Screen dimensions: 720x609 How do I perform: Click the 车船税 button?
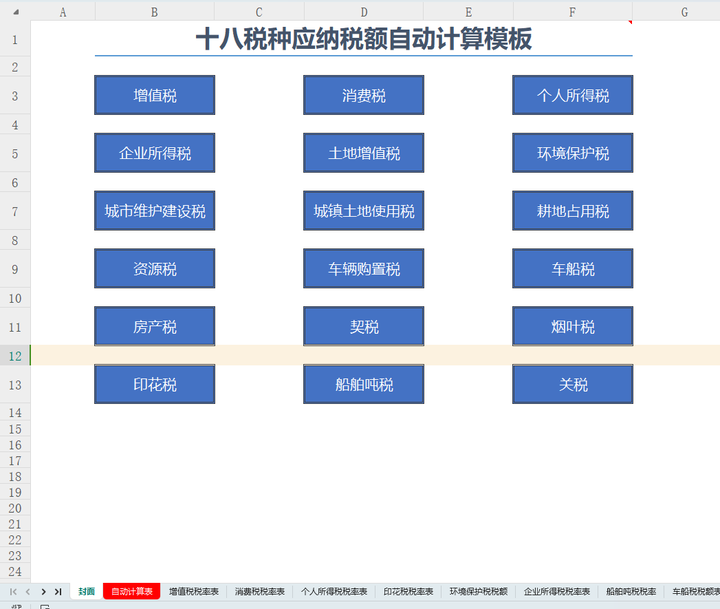click(x=573, y=269)
